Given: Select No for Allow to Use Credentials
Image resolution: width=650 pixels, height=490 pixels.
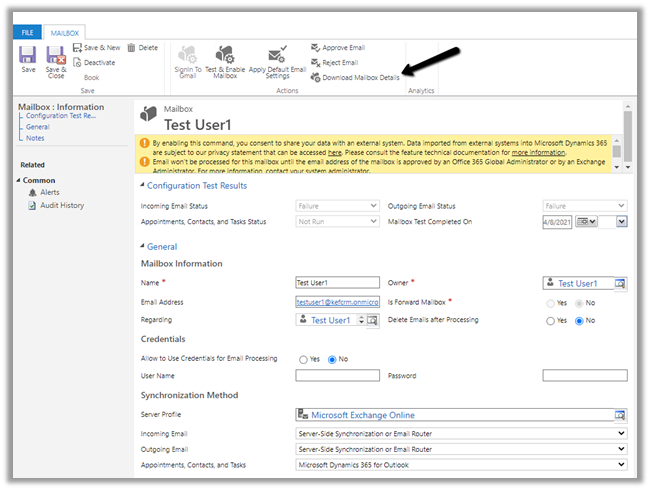Looking at the screenshot, I should (332, 358).
